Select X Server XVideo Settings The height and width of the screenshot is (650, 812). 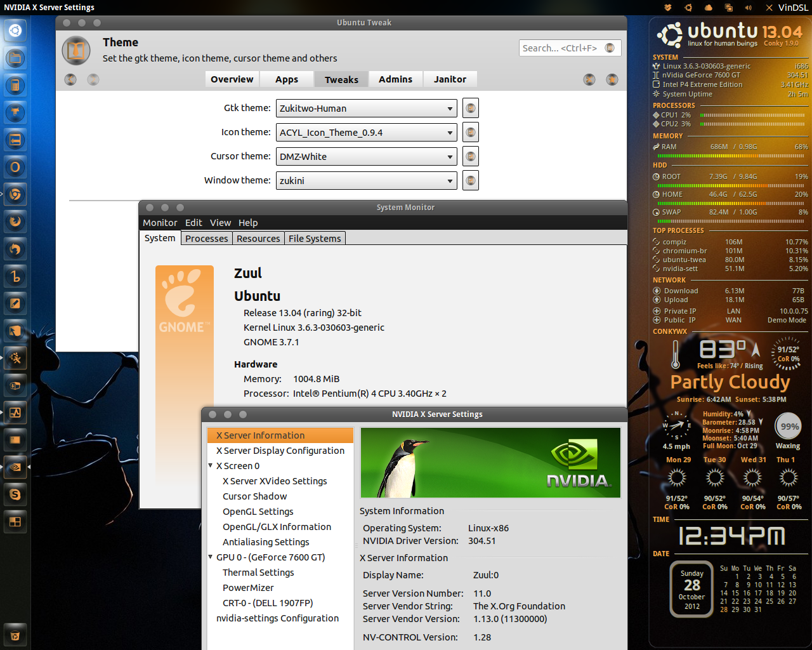tap(275, 481)
